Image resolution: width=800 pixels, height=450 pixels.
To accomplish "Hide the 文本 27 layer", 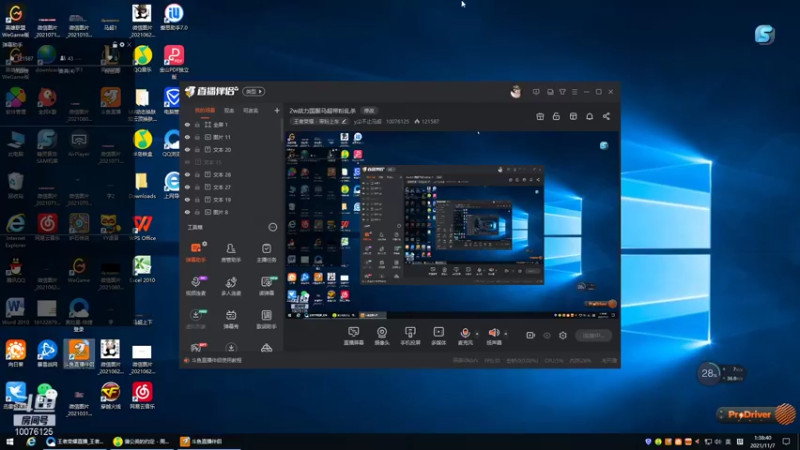I will click(x=187, y=187).
